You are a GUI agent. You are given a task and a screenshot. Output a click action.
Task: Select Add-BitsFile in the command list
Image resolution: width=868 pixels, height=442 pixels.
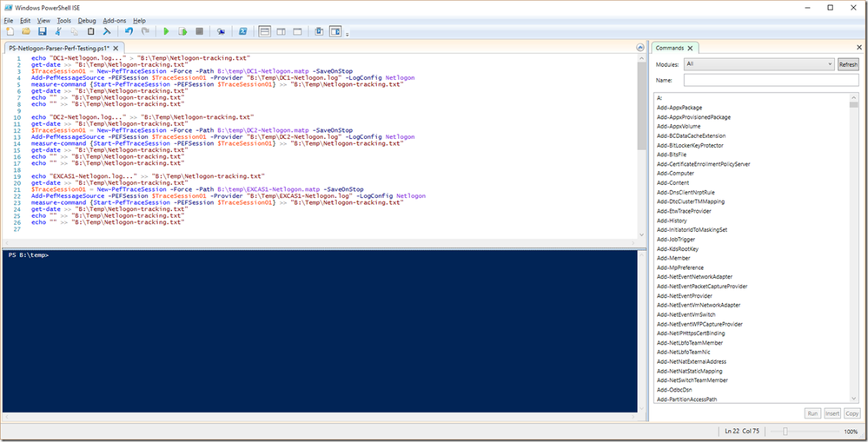tap(672, 155)
